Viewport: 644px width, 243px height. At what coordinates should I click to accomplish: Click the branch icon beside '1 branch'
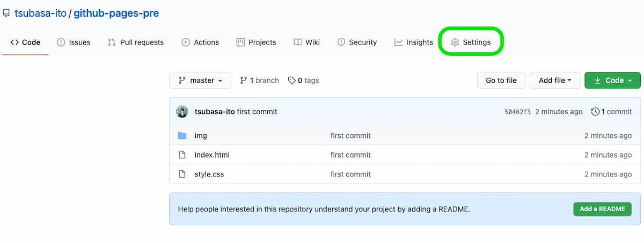pyautogui.click(x=244, y=80)
